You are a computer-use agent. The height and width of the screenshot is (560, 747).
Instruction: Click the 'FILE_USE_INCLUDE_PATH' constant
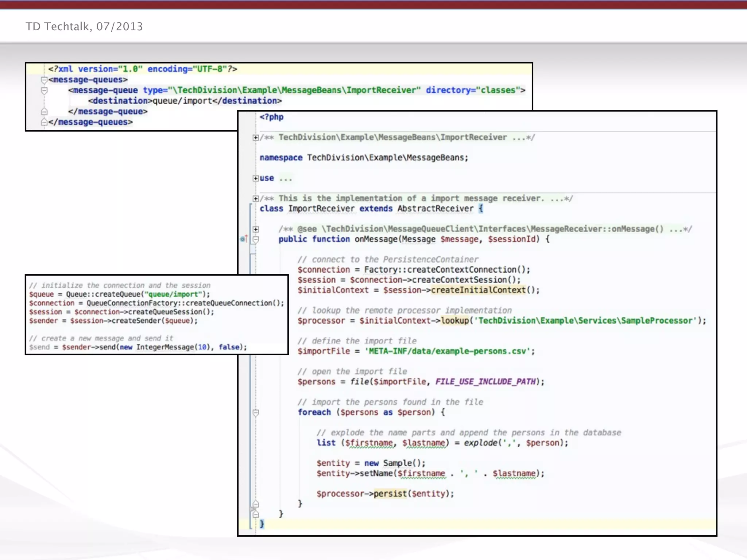click(485, 382)
